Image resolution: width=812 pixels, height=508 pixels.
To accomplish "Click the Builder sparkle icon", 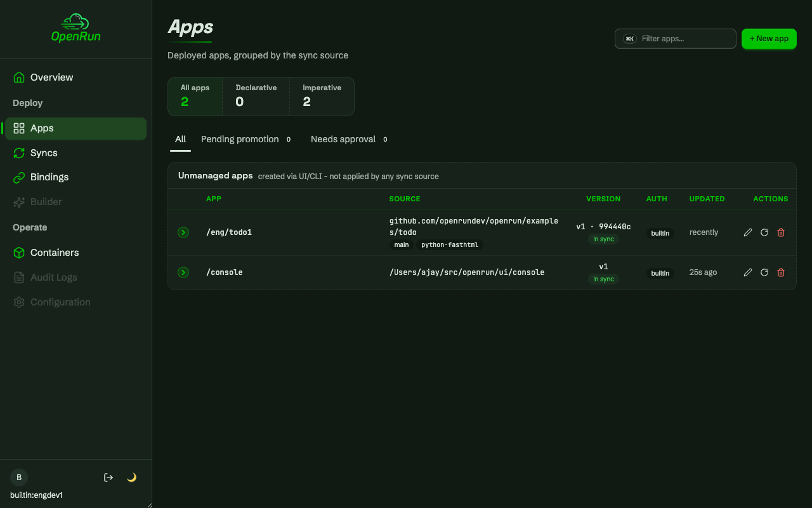I will 19,202.
